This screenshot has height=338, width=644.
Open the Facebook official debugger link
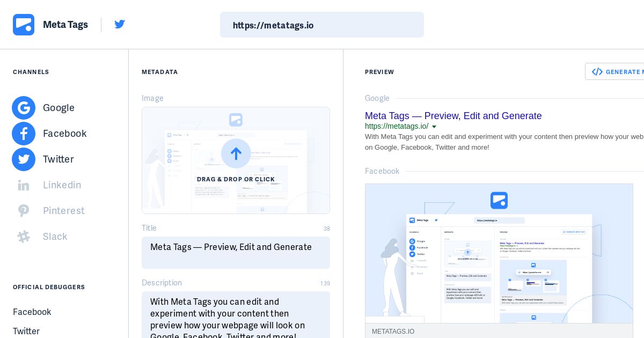coord(32,312)
